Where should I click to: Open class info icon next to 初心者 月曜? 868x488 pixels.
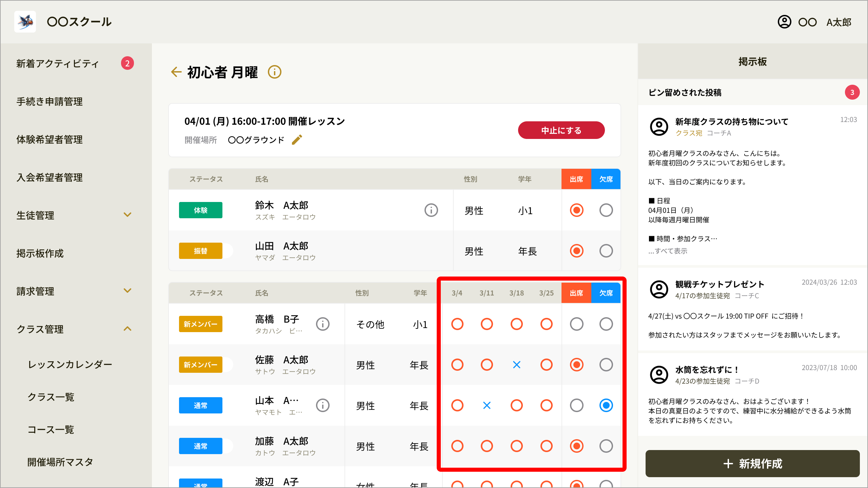[x=275, y=72]
